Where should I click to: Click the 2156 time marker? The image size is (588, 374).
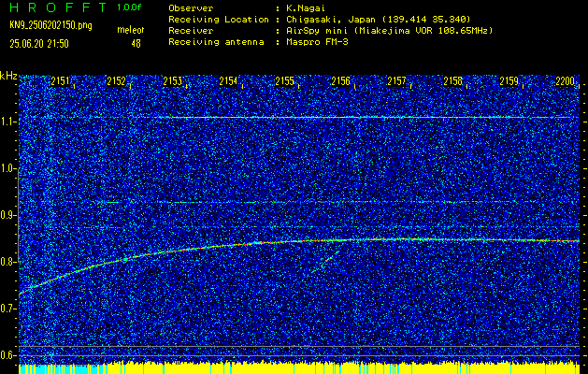340,81
